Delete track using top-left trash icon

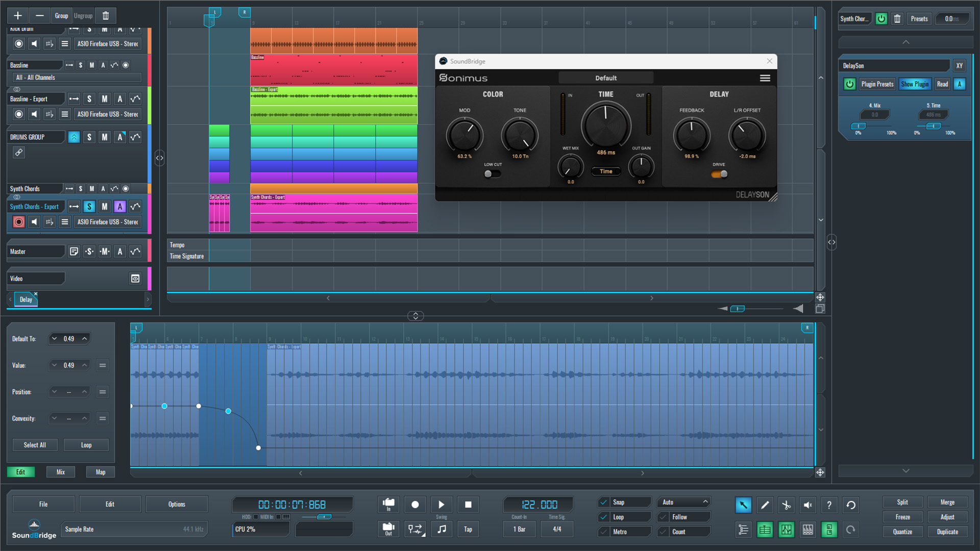click(x=106, y=16)
